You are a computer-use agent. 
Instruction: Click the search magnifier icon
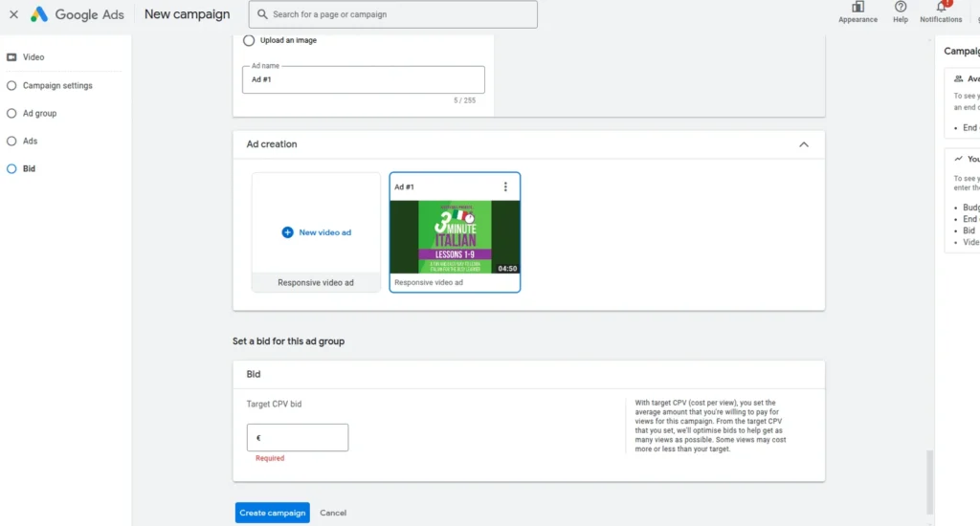click(x=261, y=14)
